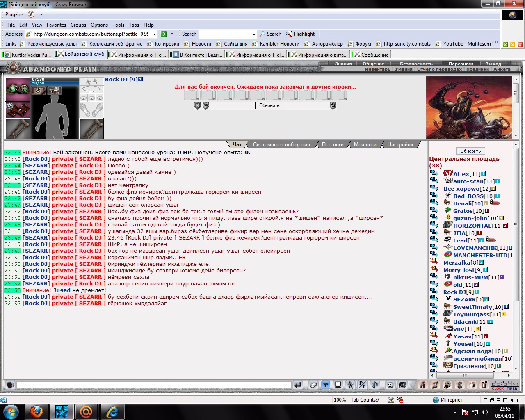Click the Plug-ins compass icon

pos(31,14)
